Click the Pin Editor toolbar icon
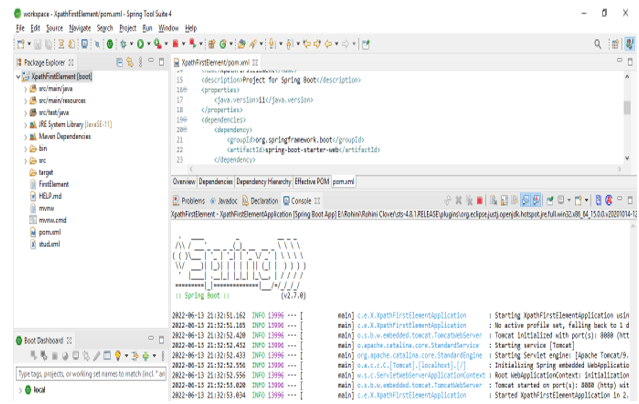Viewport: 639px width, 404px height. point(366,44)
